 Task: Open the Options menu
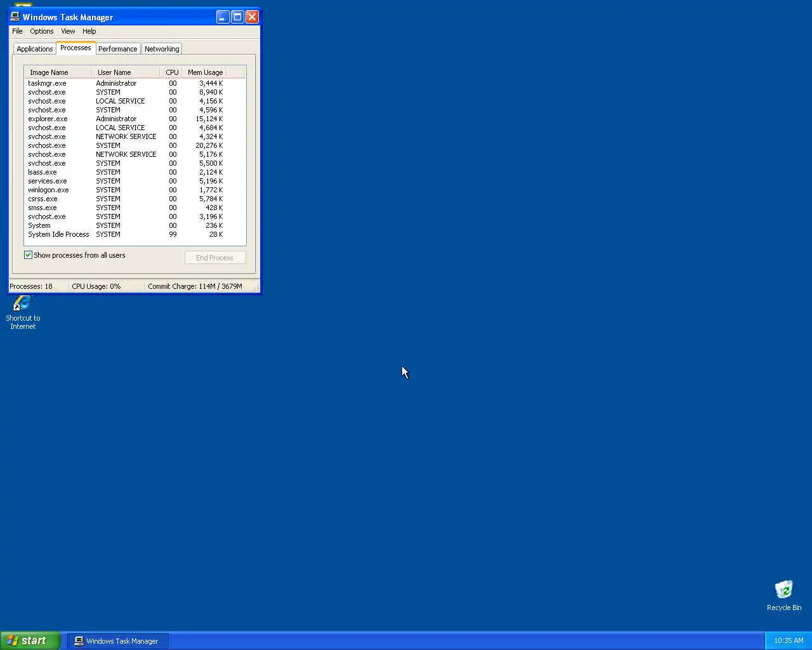pyautogui.click(x=42, y=31)
